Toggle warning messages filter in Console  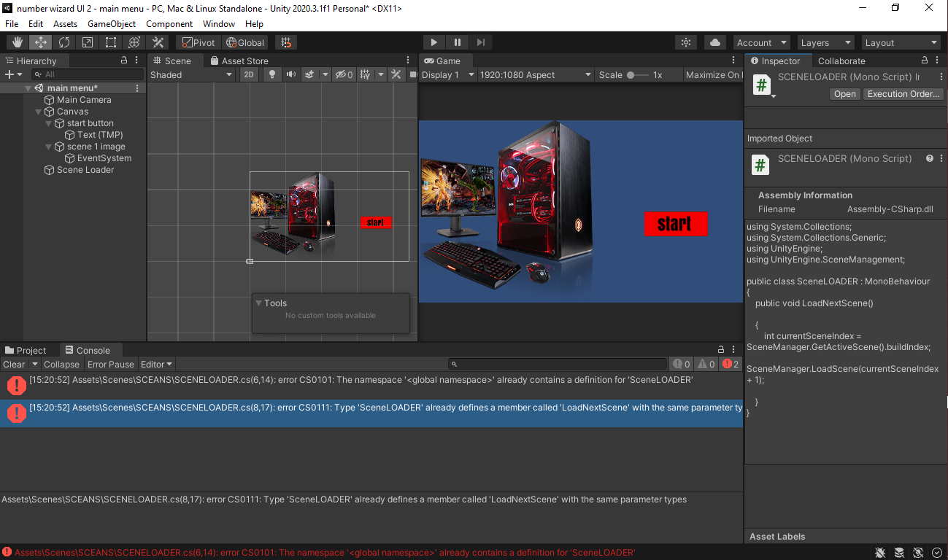coord(705,364)
